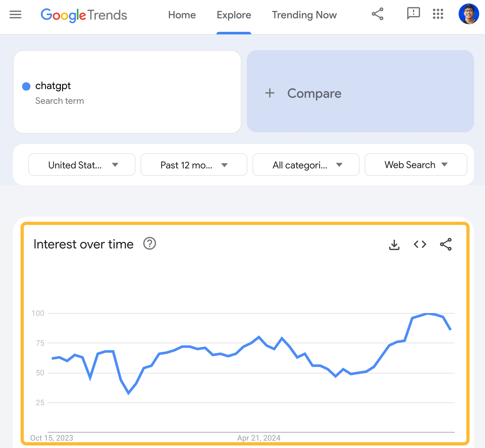Switch the Web Search type

click(x=416, y=165)
